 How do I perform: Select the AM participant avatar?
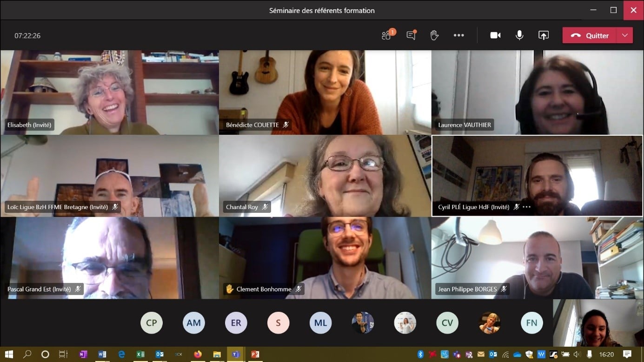(194, 323)
